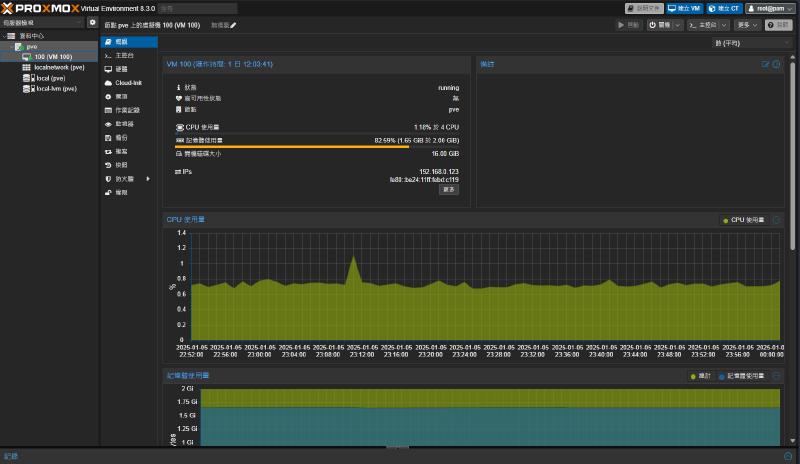This screenshot has height=464, width=800.
Task: Select the Datacenter (資料中心) tree item
Action: [x=31, y=36]
